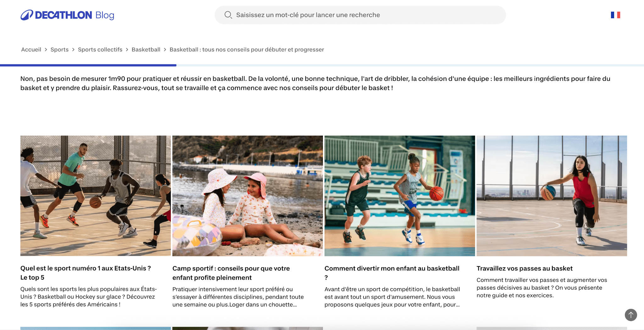Open Basketball breadcrumb link

146,49
